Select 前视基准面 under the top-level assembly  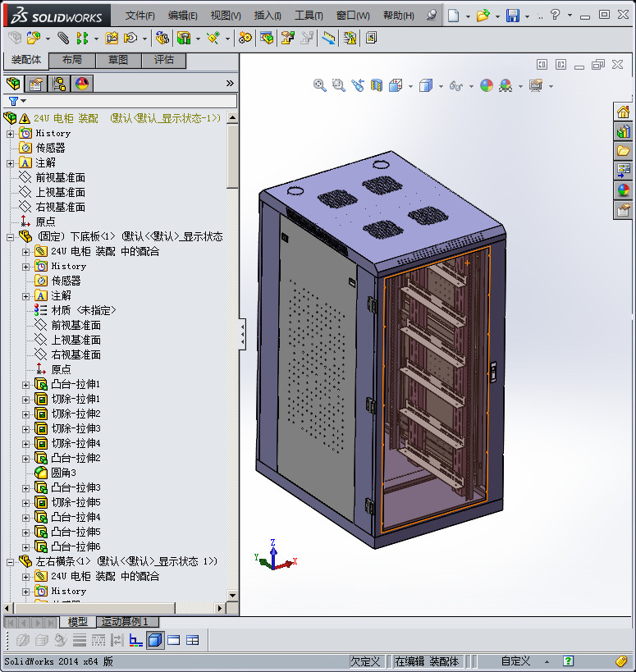[61, 178]
